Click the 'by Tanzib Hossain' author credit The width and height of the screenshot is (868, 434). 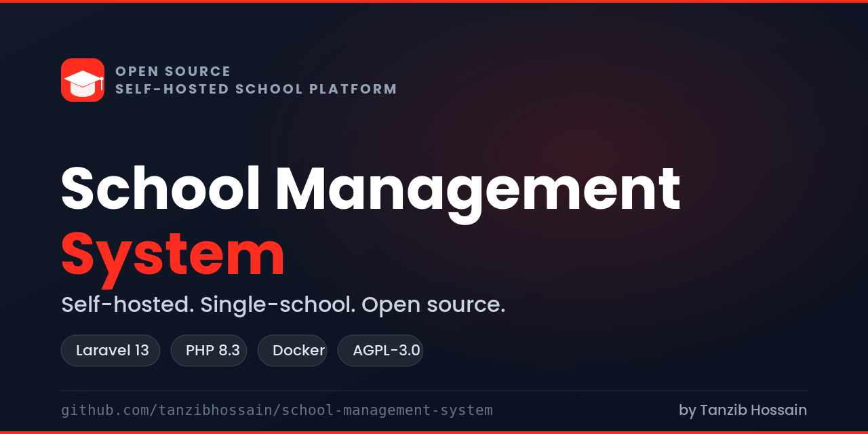point(743,410)
